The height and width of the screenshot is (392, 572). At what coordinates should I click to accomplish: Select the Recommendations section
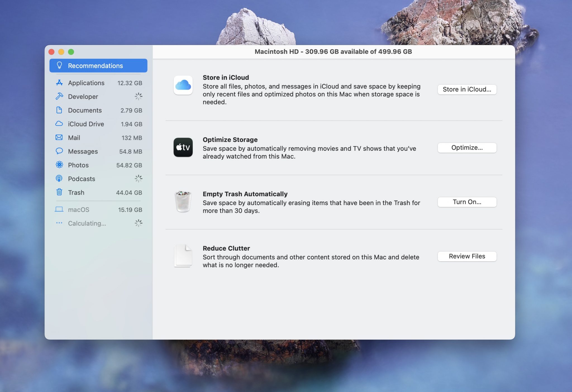[98, 65]
